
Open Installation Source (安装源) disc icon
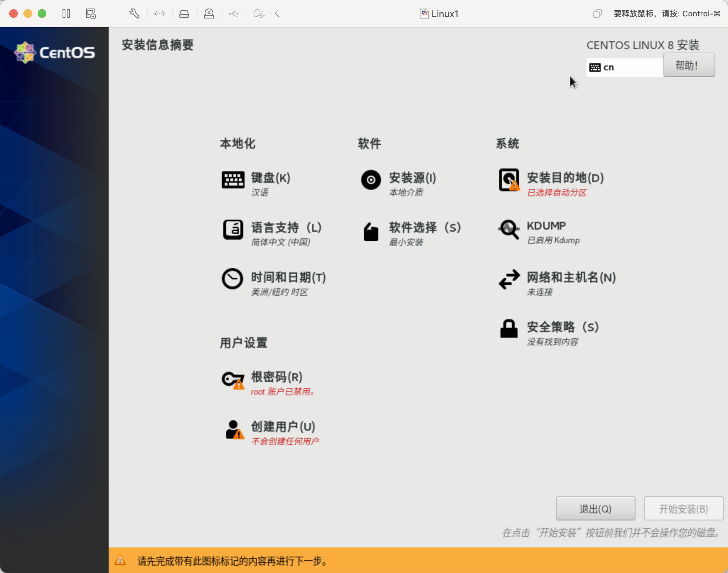[x=371, y=180]
